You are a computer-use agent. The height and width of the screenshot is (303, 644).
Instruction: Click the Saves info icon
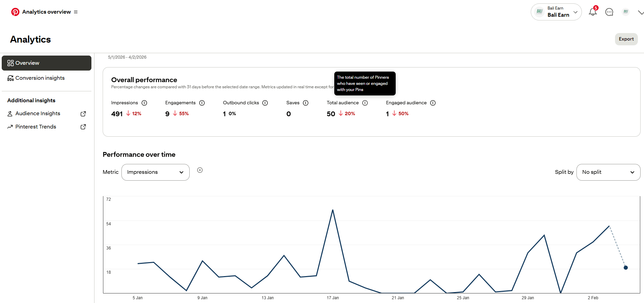(306, 103)
